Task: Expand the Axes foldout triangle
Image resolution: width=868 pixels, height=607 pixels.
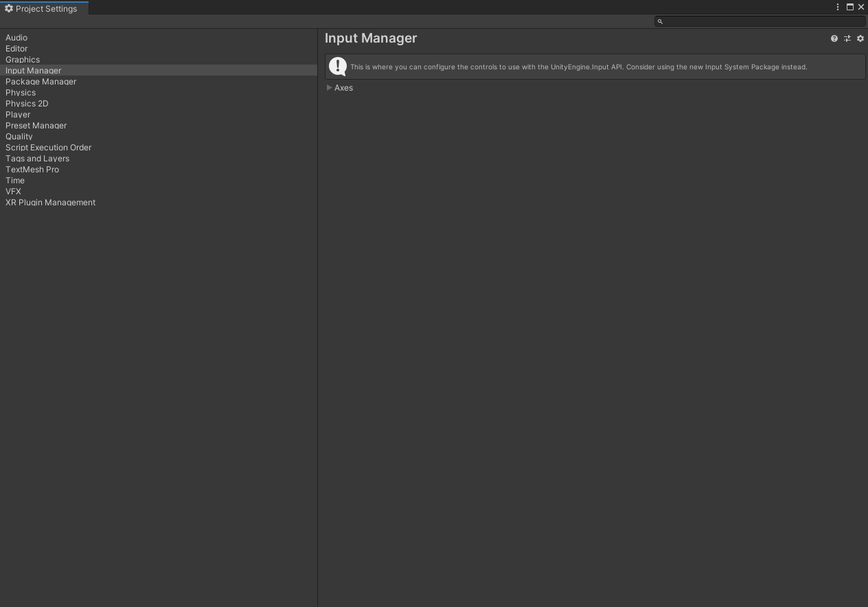Action: coord(330,88)
